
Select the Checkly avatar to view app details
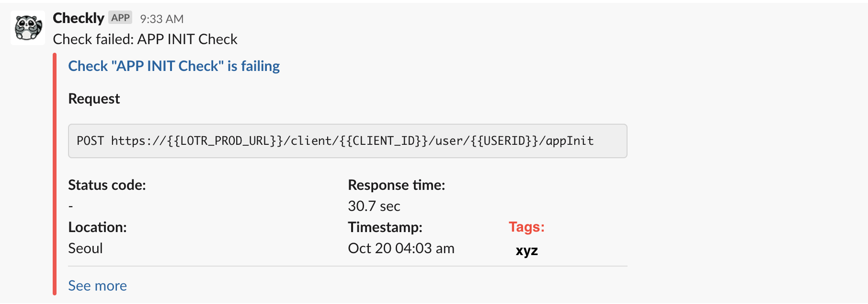27,27
